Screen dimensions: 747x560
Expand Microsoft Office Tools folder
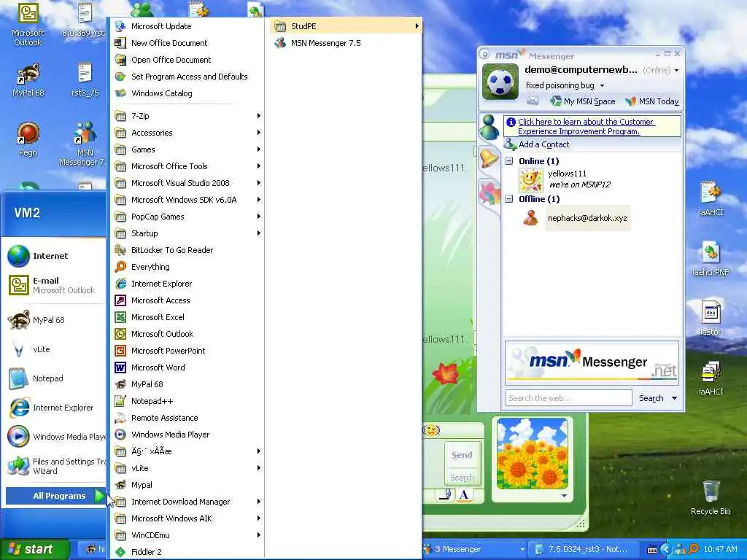click(187, 166)
